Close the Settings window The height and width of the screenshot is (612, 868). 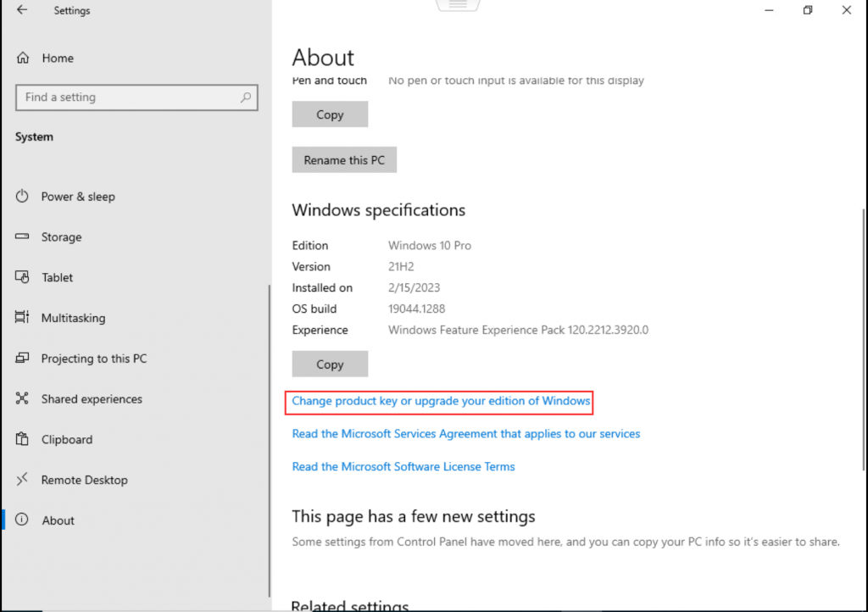click(847, 10)
